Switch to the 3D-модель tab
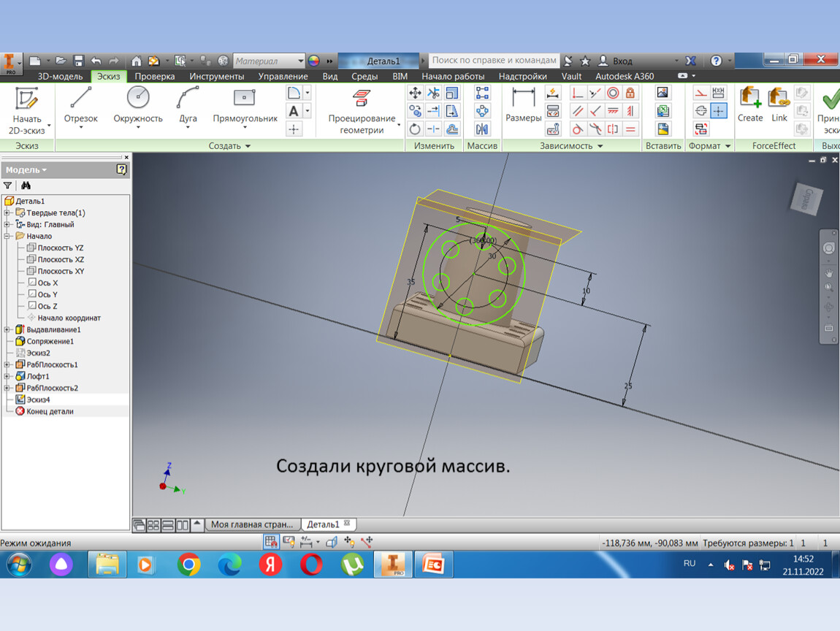Image resolution: width=840 pixels, height=631 pixels. [60, 76]
